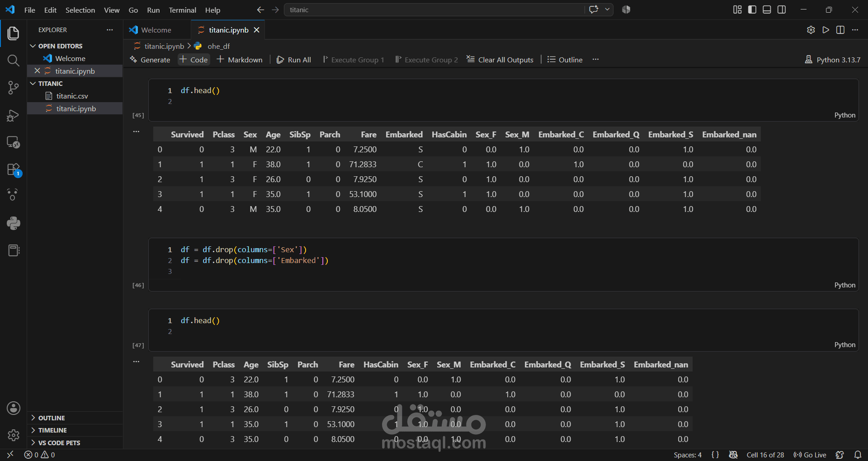
Task: Open Copilot chat icon in title bar
Action: click(594, 9)
